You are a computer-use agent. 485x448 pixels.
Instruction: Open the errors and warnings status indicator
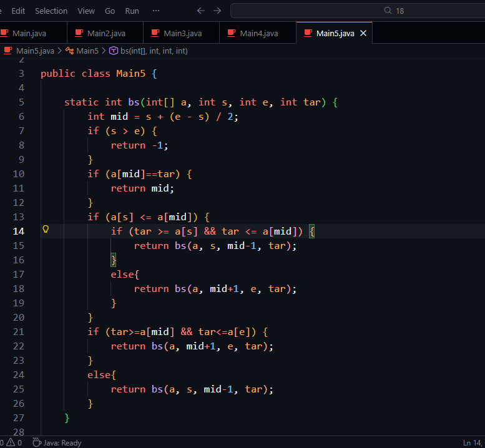11,443
